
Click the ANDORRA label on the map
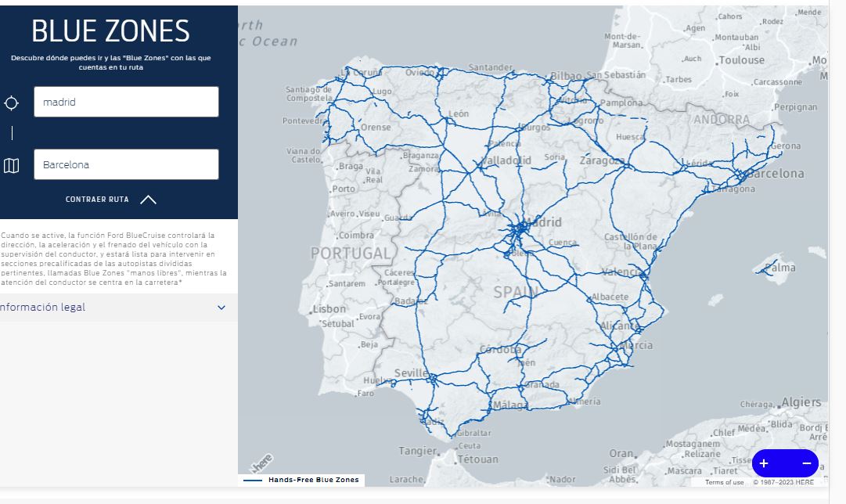722,120
